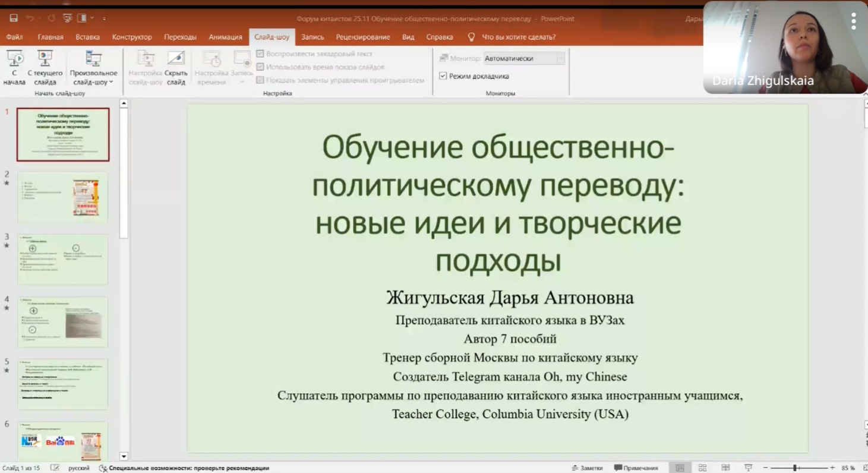Open the Запись ribbon tab
Screen dimensions: 868x473
313,37
